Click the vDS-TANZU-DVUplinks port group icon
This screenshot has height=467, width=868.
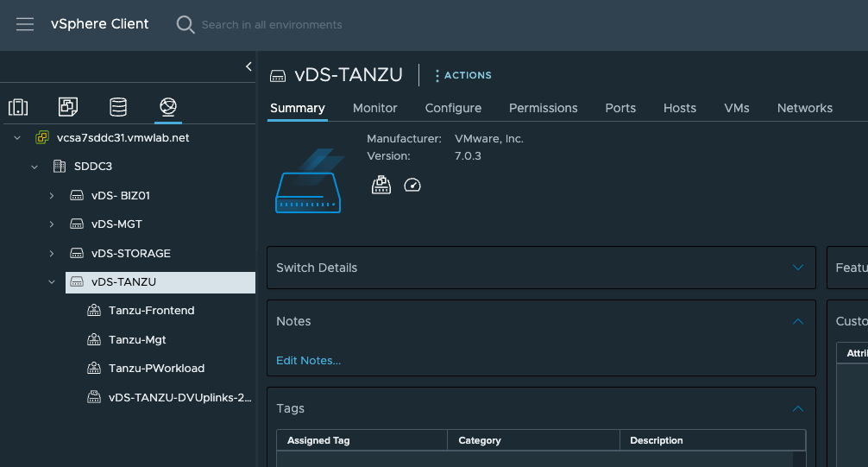click(x=94, y=397)
